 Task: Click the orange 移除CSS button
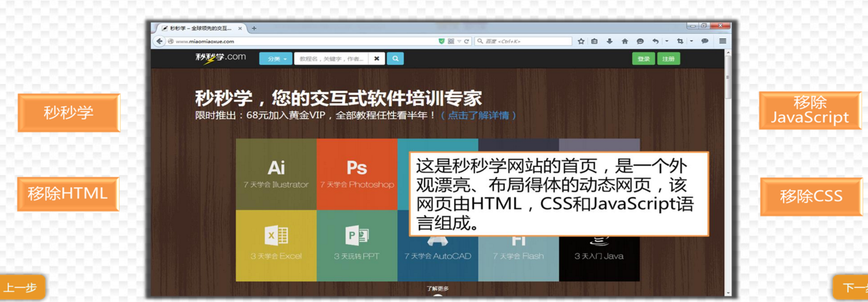811,197
